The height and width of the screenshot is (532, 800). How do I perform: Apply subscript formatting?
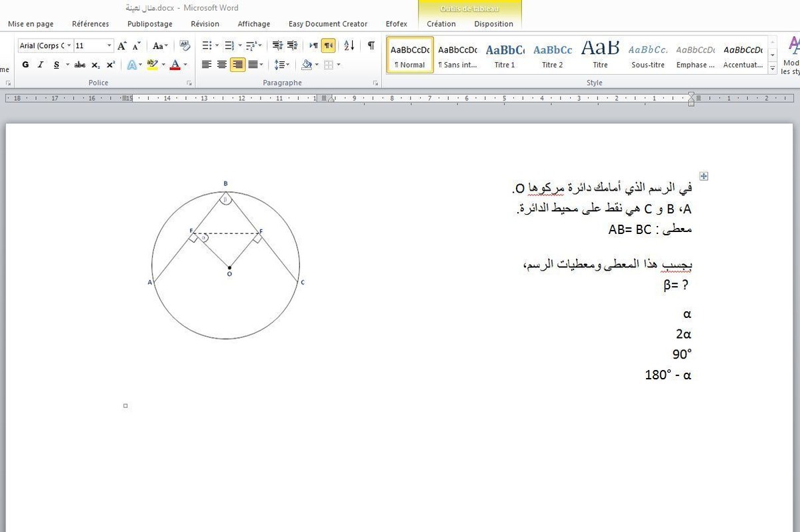tap(95, 65)
